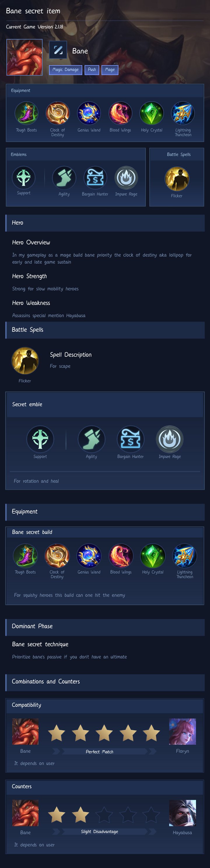This screenshot has height=868, width=210.
Task: Select the Push tag button
Action: point(92,70)
